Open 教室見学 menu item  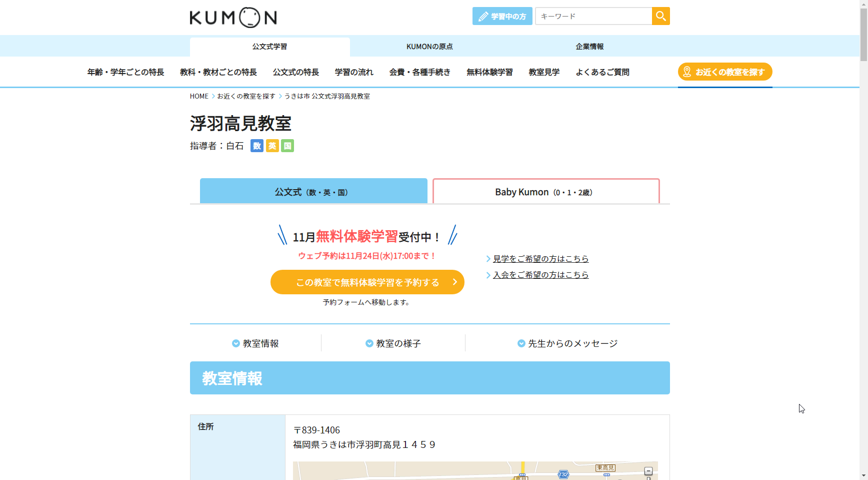[544, 72]
